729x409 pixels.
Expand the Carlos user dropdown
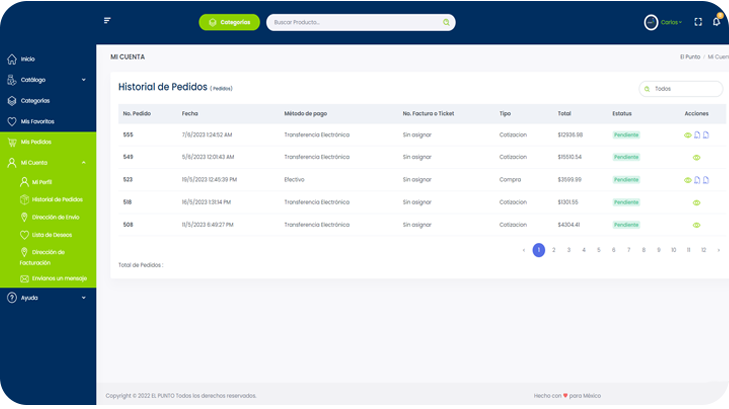coord(671,22)
